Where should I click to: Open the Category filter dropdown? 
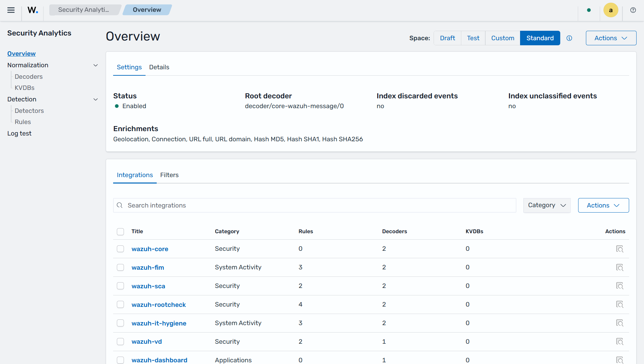(547, 205)
